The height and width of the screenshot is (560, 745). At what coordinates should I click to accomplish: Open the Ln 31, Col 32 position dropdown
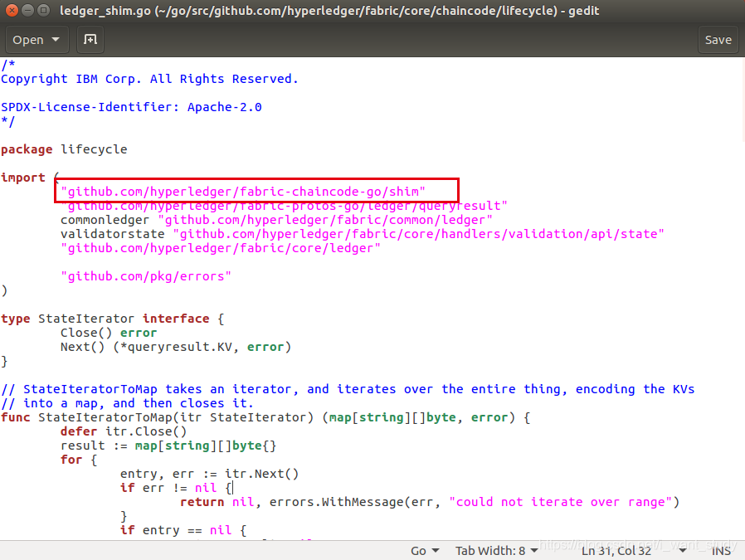coord(634,551)
